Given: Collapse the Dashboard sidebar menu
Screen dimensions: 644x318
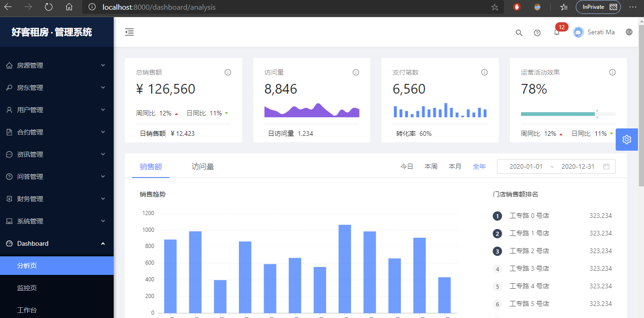Looking at the screenshot, I should pos(57,243).
